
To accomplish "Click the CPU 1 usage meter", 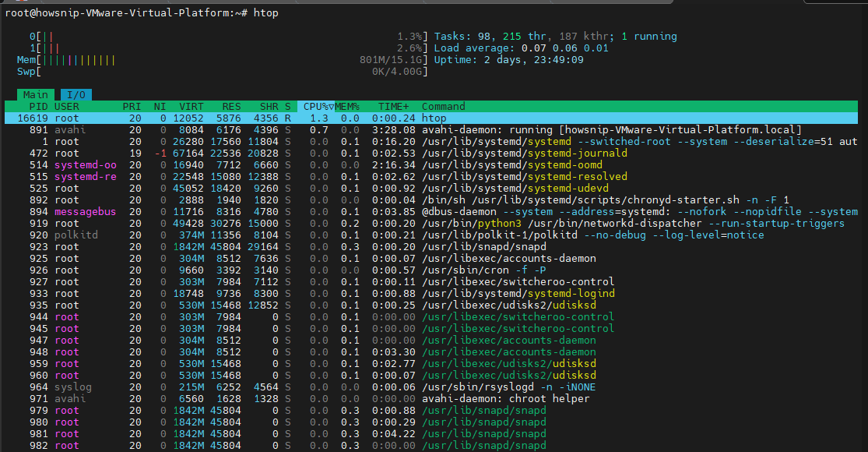I will pyautogui.click(x=228, y=48).
